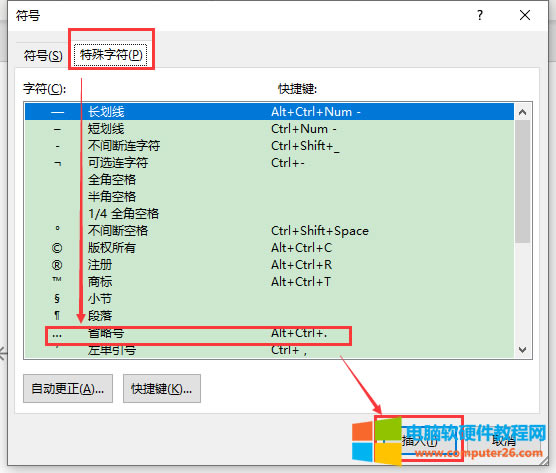The height and width of the screenshot is (473, 556).
Task: Select the ® 注册 symbol
Action: point(269,265)
